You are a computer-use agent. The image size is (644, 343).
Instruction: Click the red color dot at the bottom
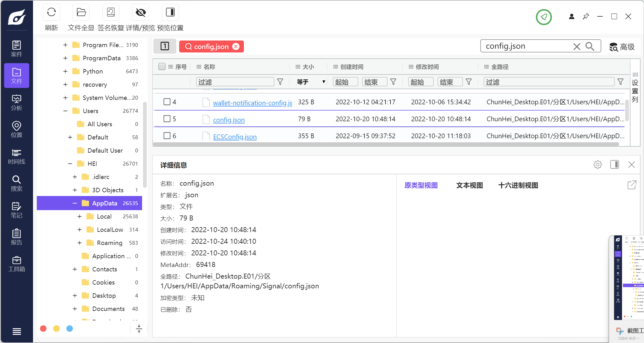(x=43, y=329)
